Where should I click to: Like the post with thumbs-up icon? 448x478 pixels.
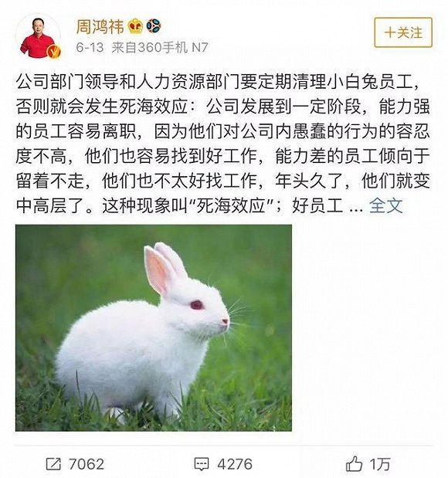[x=354, y=464]
